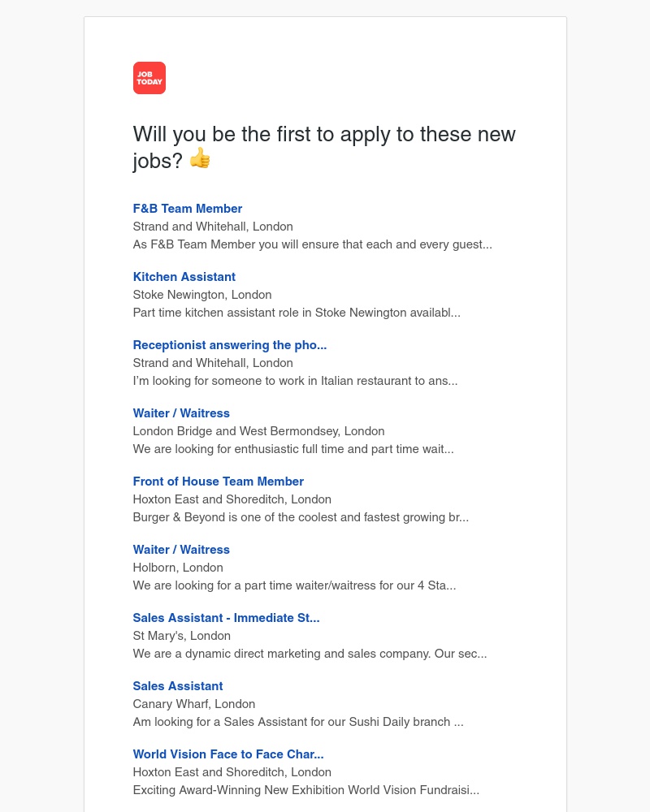
Task: Click the Stoke Newington, London location text
Action: 202,295
